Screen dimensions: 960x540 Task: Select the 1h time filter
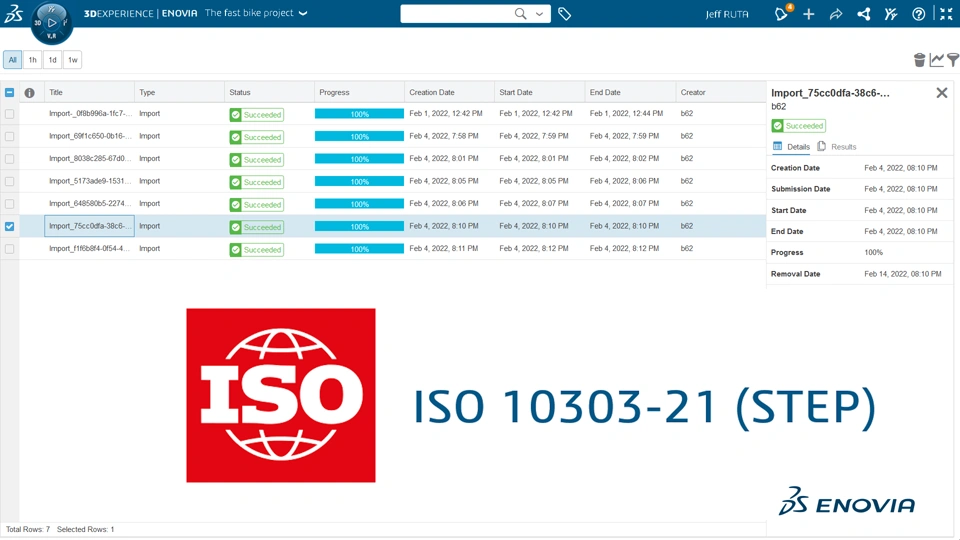click(32, 59)
